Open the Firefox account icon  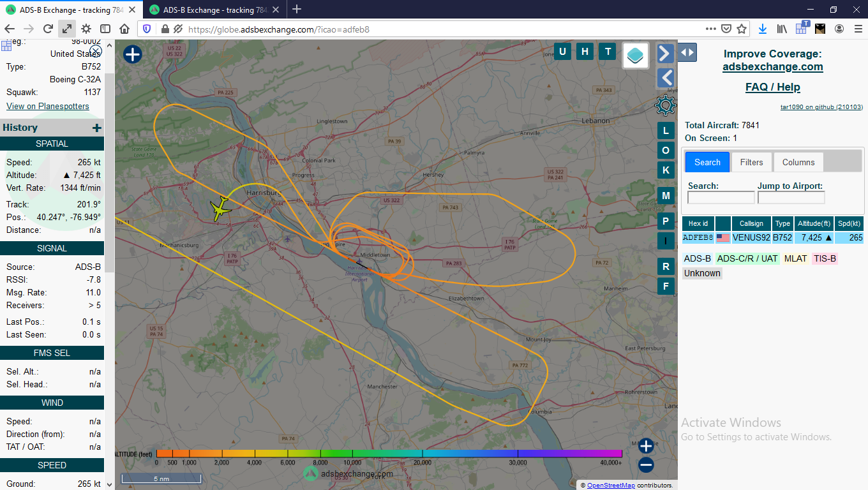[839, 29]
